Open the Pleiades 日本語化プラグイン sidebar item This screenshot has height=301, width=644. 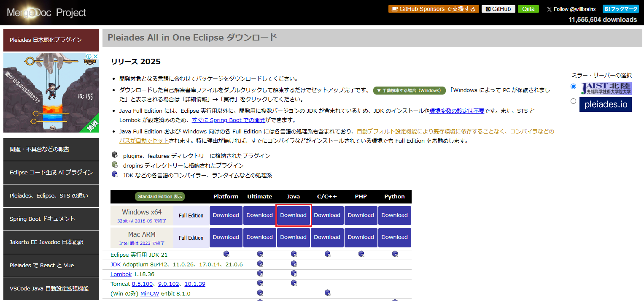click(x=51, y=40)
